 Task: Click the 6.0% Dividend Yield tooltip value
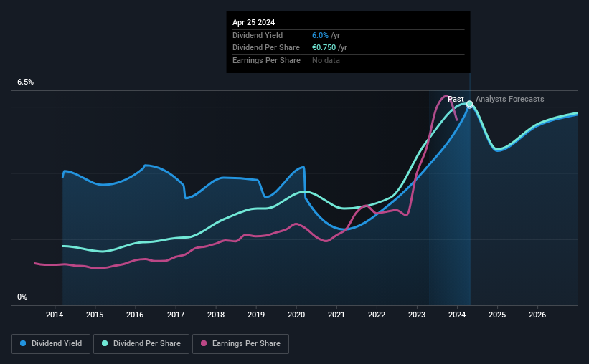click(320, 35)
